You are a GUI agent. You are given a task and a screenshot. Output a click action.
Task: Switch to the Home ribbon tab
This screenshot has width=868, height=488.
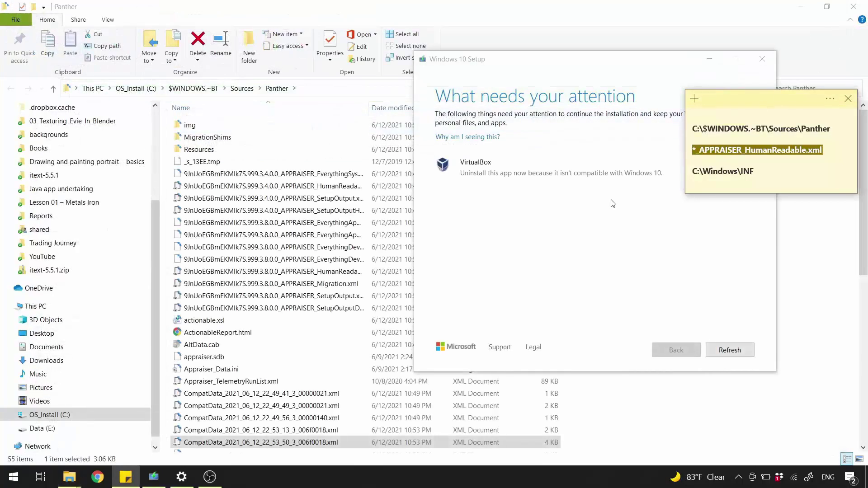(x=47, y=19)
